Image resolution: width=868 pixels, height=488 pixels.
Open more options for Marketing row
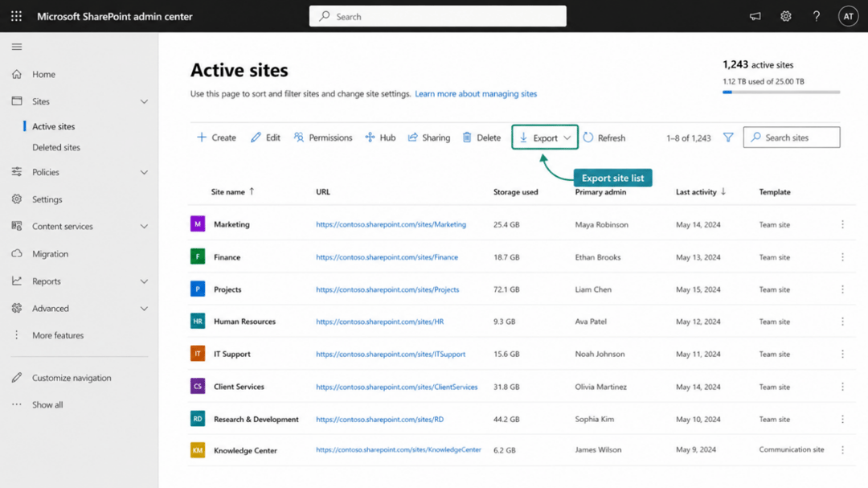tap(842, 224)
